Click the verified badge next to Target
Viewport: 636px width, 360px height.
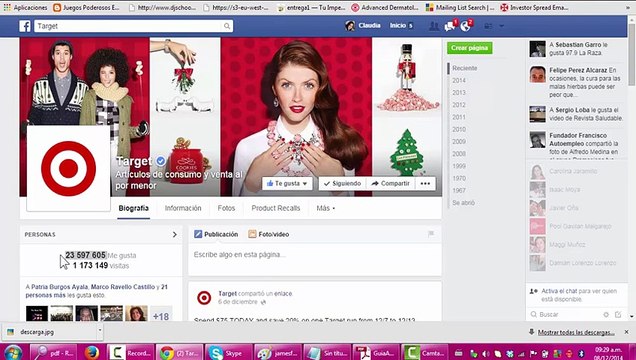coord(161,161)
